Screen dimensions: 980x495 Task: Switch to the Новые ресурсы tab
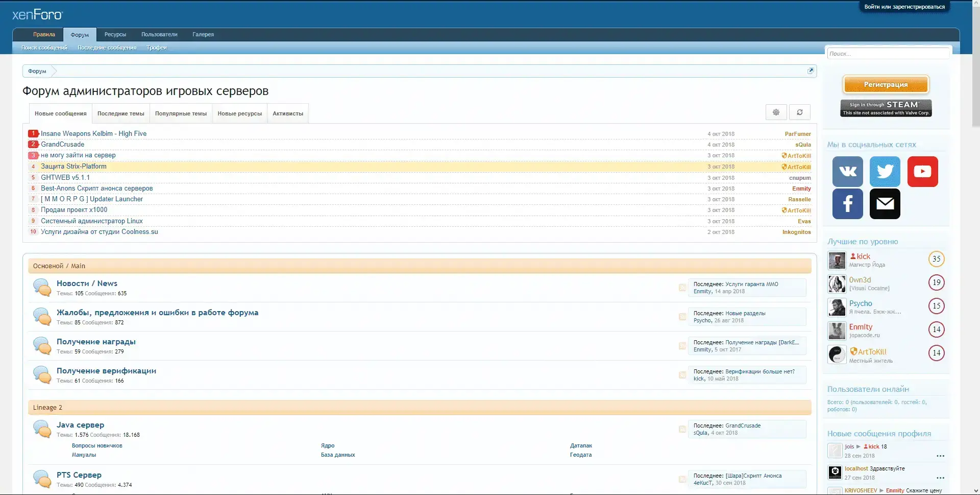(239, 113)
